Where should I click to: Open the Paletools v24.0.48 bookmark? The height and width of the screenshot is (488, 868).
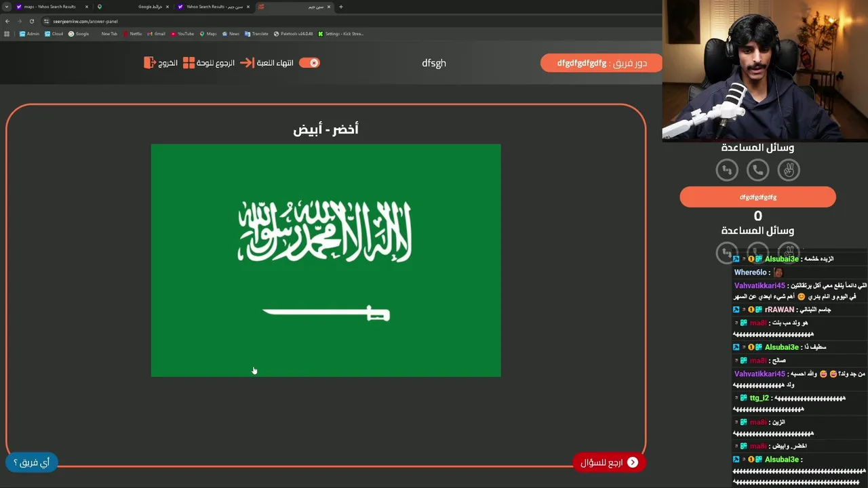(294, 33)
